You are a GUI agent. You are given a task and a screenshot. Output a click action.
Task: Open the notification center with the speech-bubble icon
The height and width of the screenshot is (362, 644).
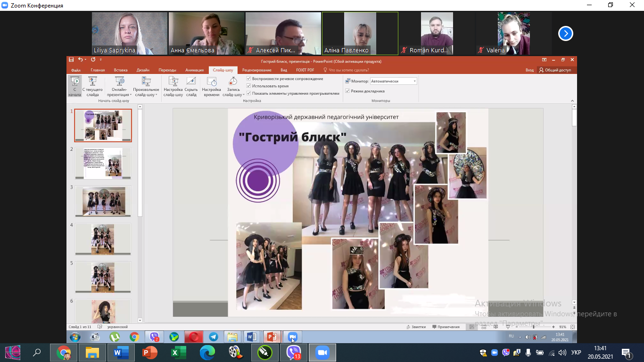point(627,353)
